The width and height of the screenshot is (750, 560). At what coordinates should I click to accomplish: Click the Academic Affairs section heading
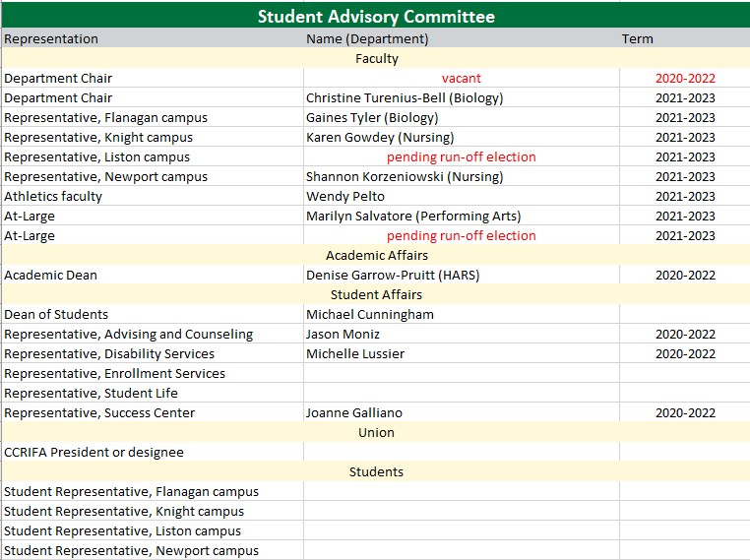tap(375, 256)
